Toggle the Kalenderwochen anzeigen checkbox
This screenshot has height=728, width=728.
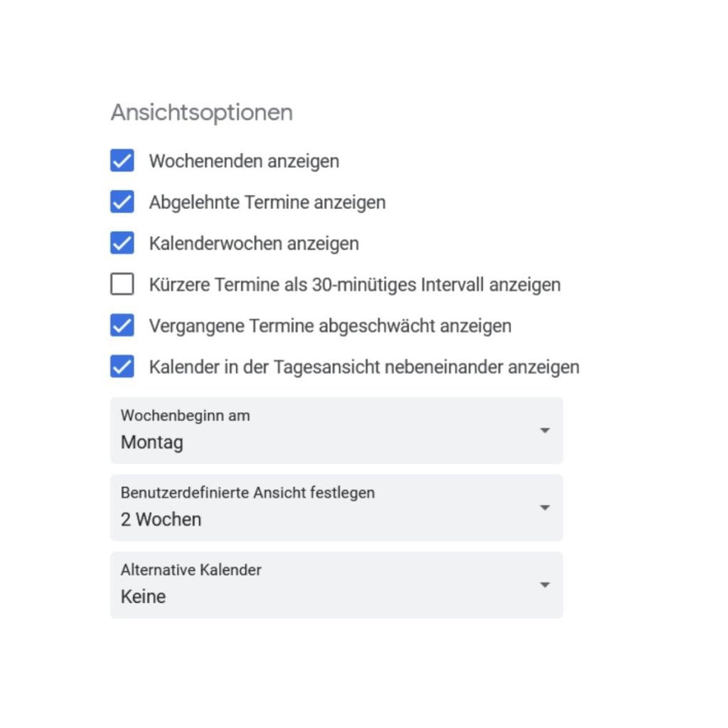122,243
